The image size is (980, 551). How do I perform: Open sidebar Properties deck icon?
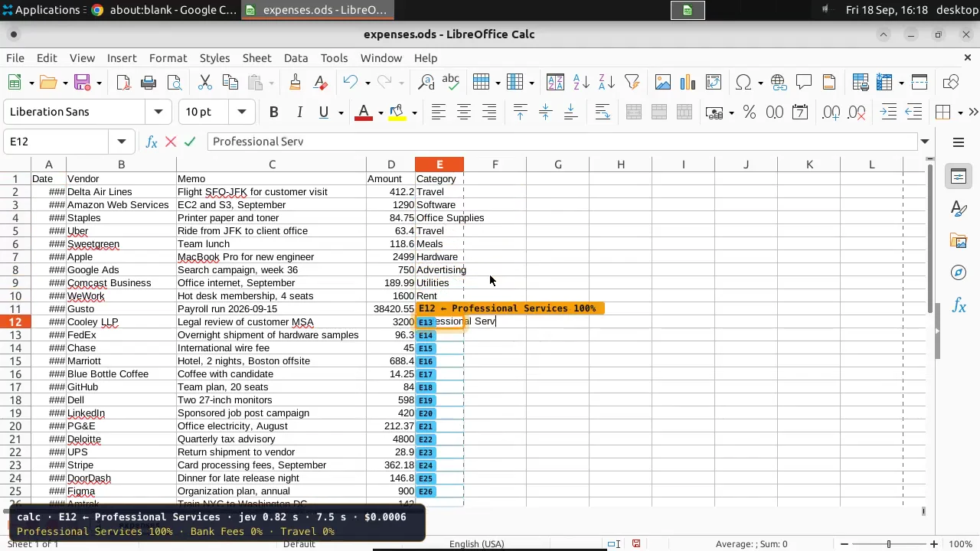959,177
